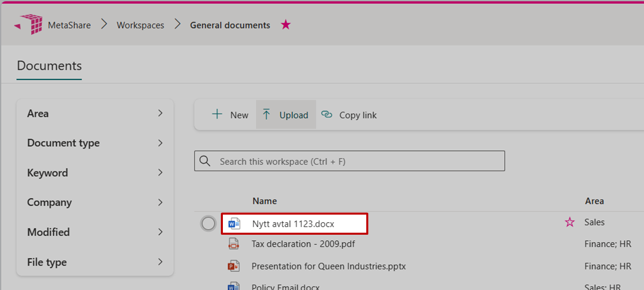
Task: Select the round checkbox for Nytt avtal 1123.docx
Action: pos(208,224)
